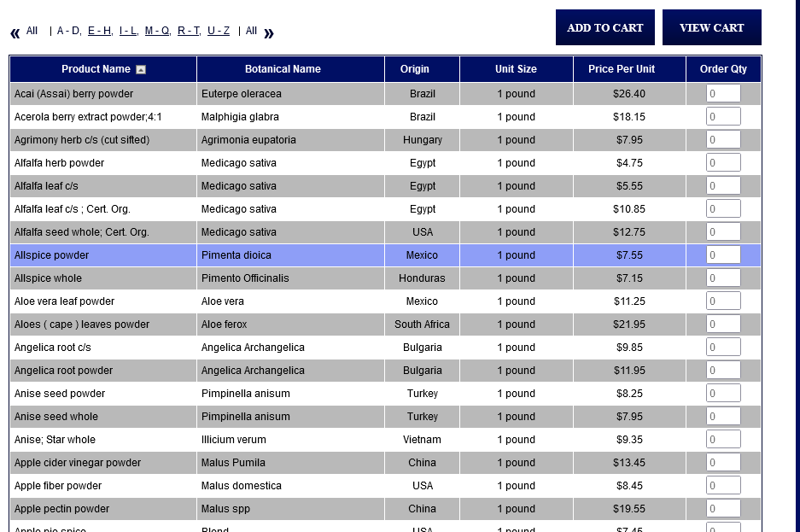
Task: Sort by Botanical Name column header
Action: coord(283,69)
